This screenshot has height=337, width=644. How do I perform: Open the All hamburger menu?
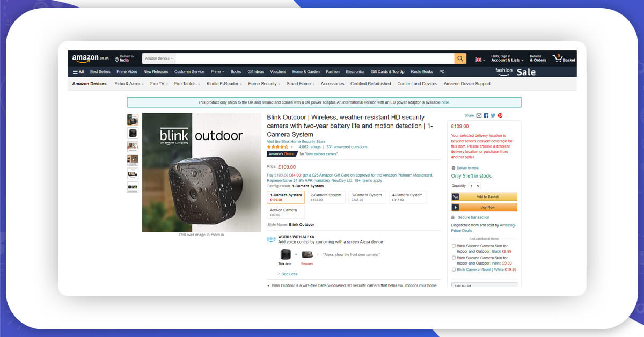[x=78, y=71]
